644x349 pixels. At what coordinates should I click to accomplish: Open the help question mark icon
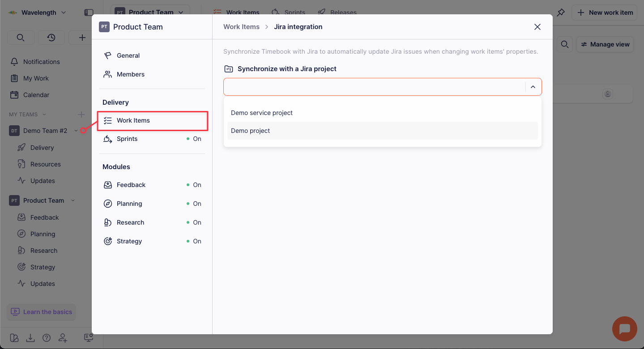click(47, 338)
